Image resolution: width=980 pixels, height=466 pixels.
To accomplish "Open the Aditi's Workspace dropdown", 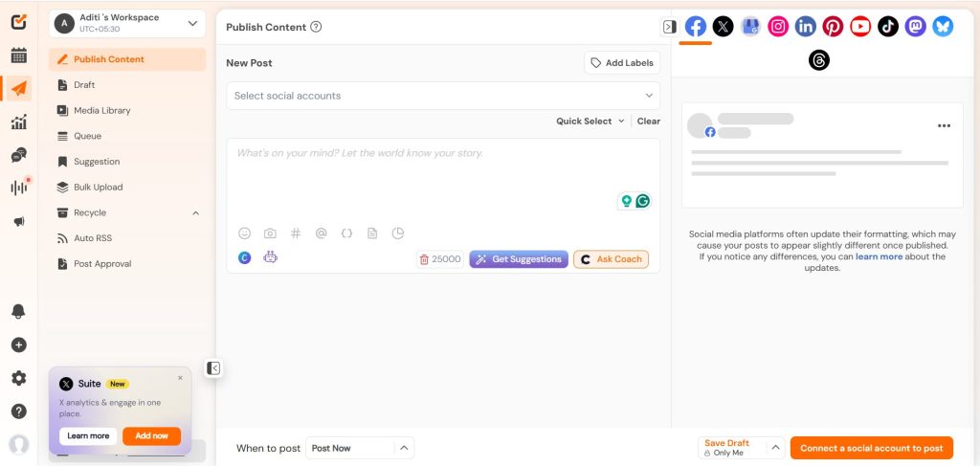I will [x=127, y=23].
